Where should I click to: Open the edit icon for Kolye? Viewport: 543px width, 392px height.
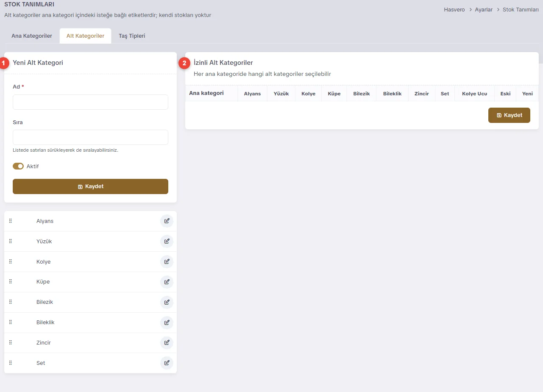coord(167,261)
